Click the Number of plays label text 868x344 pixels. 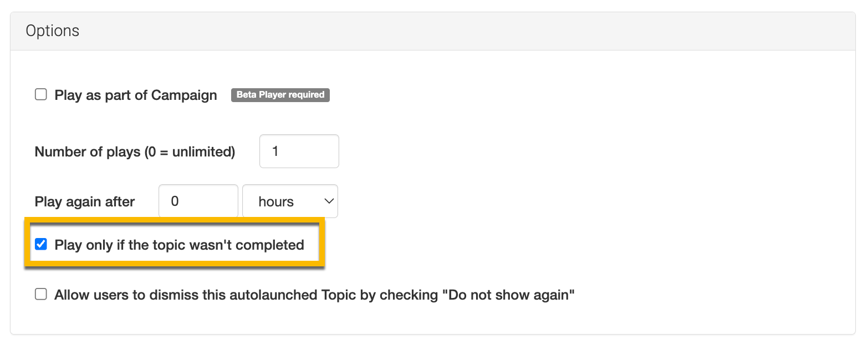coord(88,152)
